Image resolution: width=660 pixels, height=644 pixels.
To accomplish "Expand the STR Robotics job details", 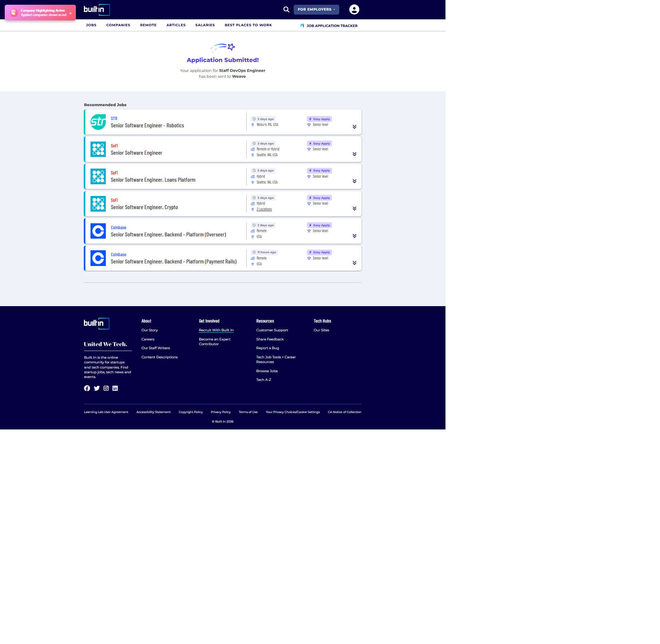I will click(x=354, y=127).
